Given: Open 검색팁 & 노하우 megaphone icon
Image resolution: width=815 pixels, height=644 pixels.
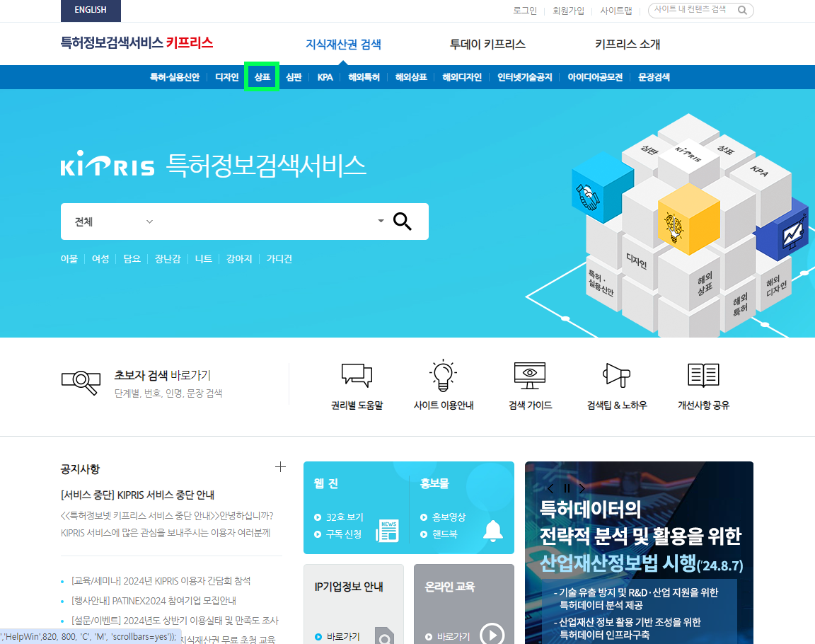Looking at the screenshot, I should [616, 375].
